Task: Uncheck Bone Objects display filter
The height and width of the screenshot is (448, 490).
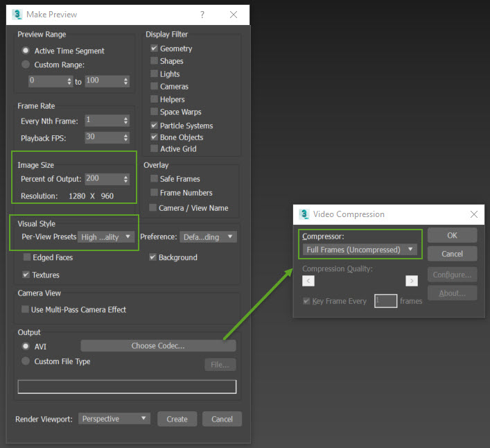Action: click(154, 137)
